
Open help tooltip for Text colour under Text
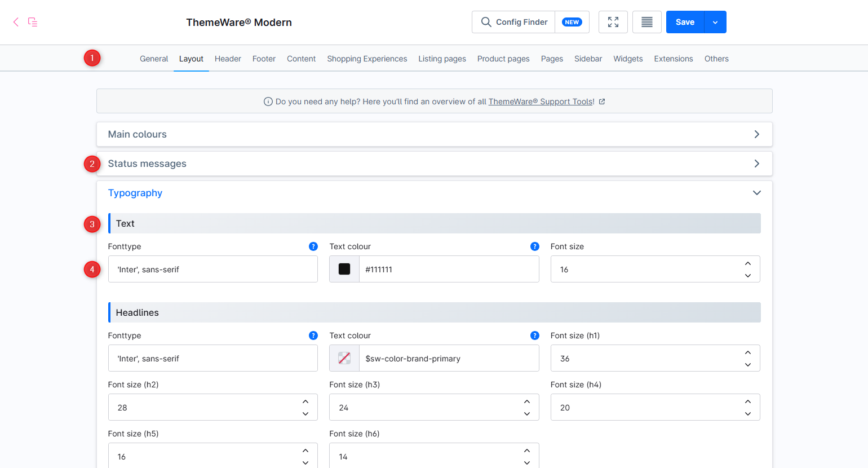(x=535, y=246)
